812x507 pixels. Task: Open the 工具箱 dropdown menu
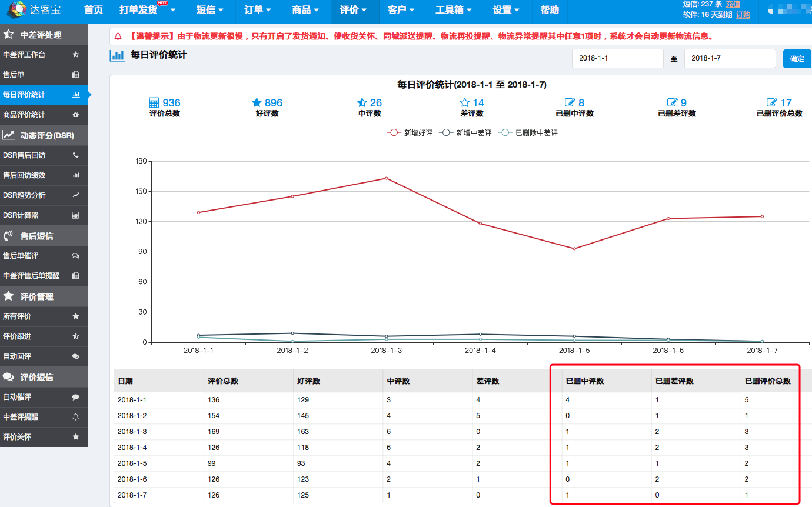coord(454,10)
